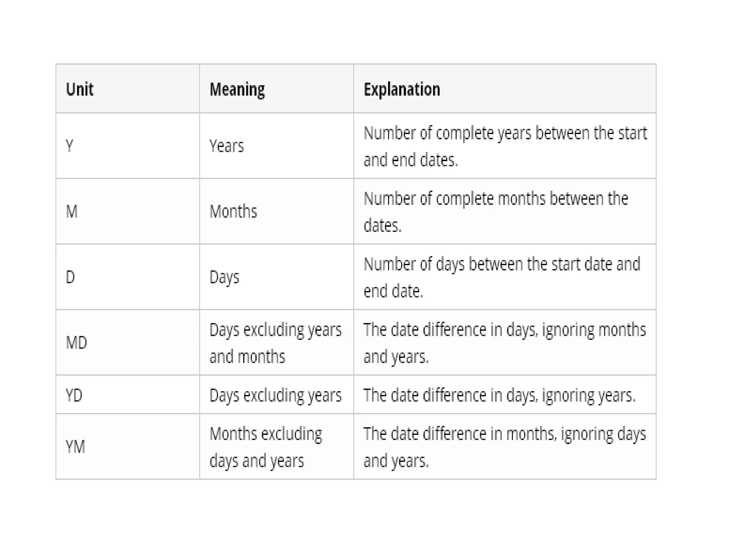Click the 'Days excluding years' cell
This screenshot has height=560, width=747.
point(275,395)
